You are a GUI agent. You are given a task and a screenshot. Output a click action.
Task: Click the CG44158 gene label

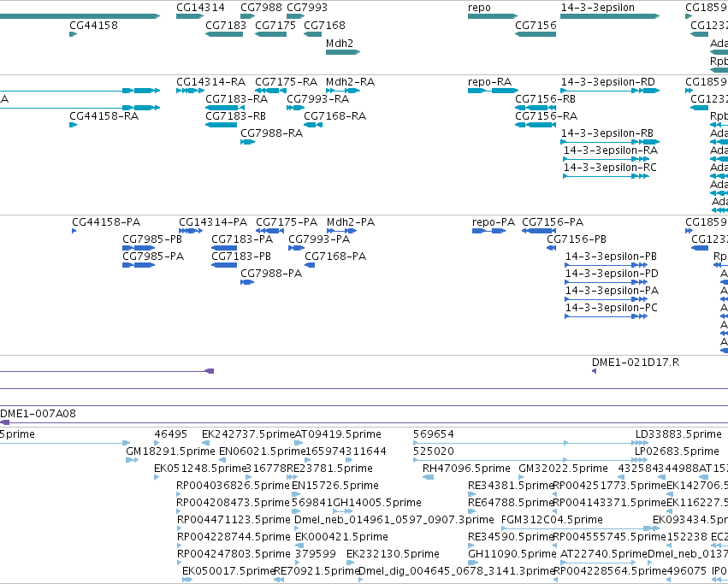pos(93,25)
